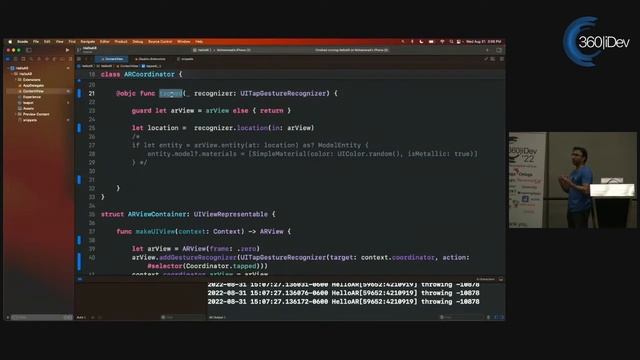The width and height of the screenshot is (640, 360).
Task: Open the Product menu
Action: point(121,42)
